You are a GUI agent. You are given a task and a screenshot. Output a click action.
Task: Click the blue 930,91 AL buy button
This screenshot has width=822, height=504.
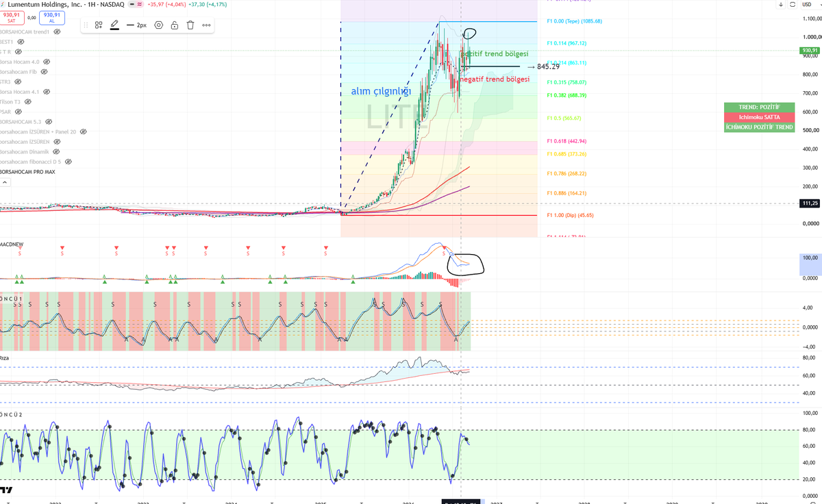point(51,16)
